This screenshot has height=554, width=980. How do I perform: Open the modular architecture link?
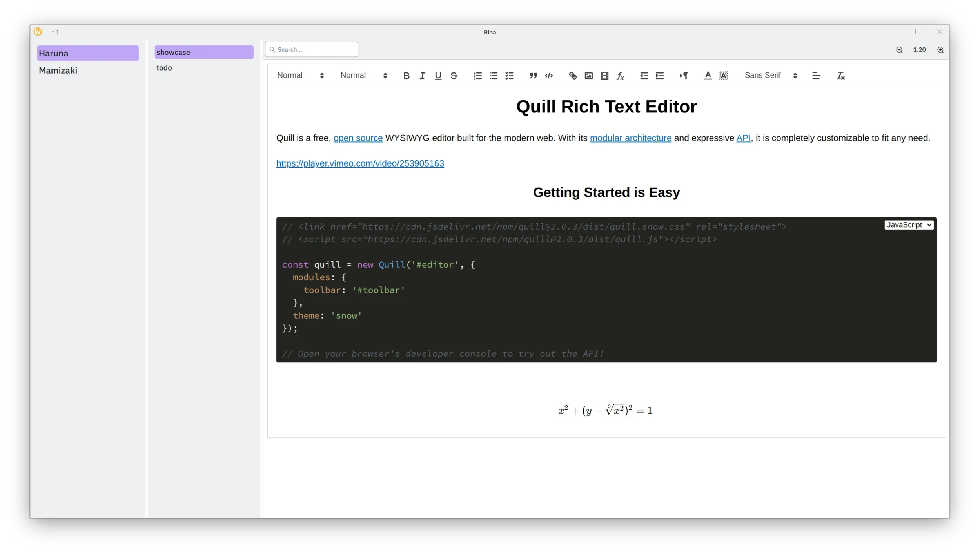(630, 138)
